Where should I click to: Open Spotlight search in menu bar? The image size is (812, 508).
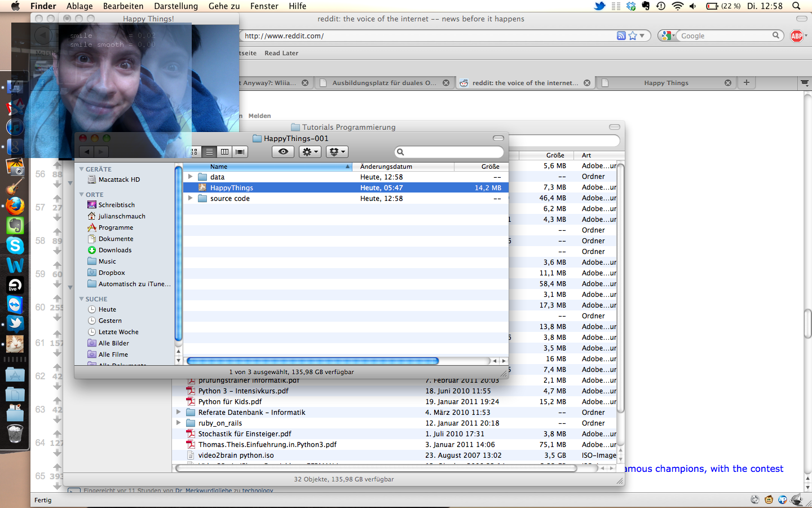coord(796,6)
